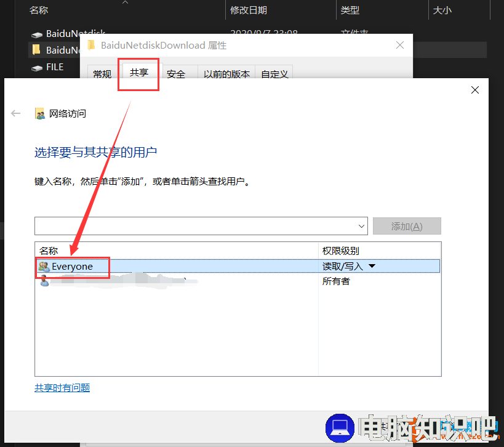Viewport: 504px width, 447px height.
Task: Open the 常规 tab in properties
Action: coord(102,74)
